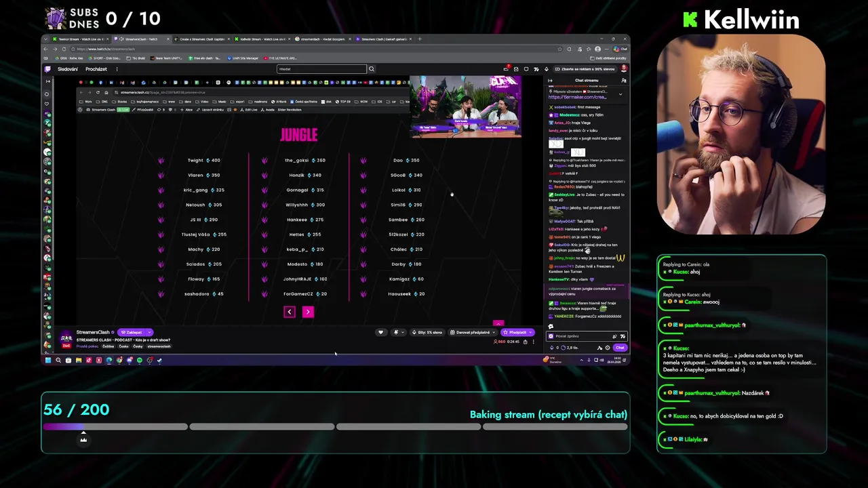Open the Twitch user avatar menu
This screenshot has width=868, height=488.
click(624, 69)
